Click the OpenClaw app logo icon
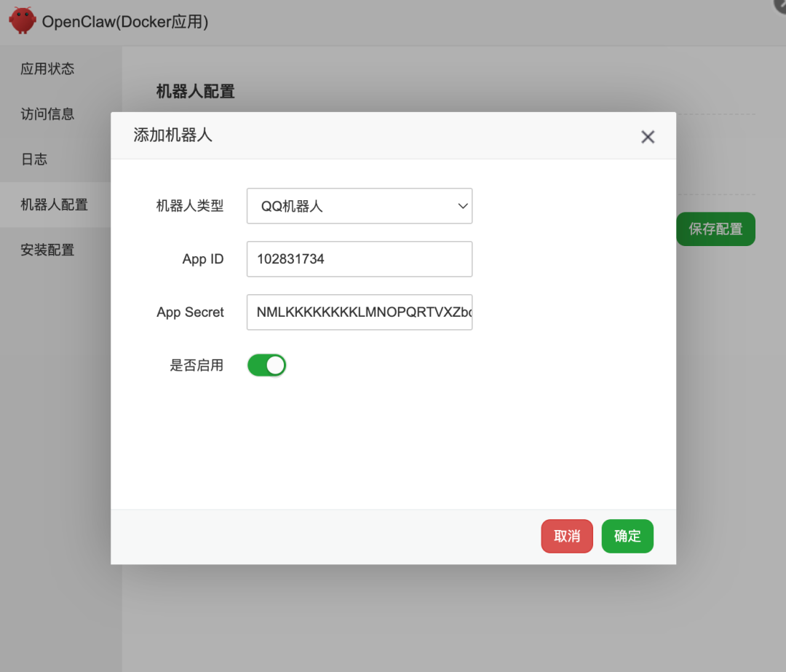 point(22,21)
